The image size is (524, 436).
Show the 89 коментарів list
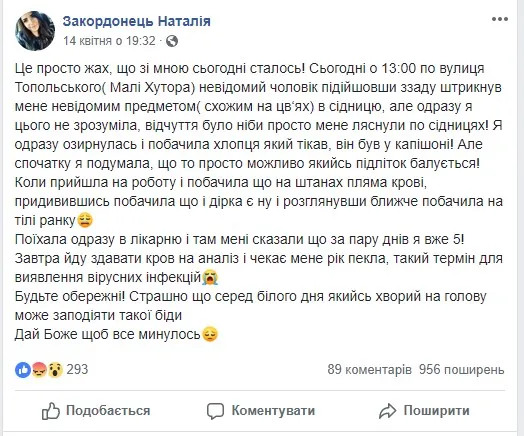pos(370,370)
